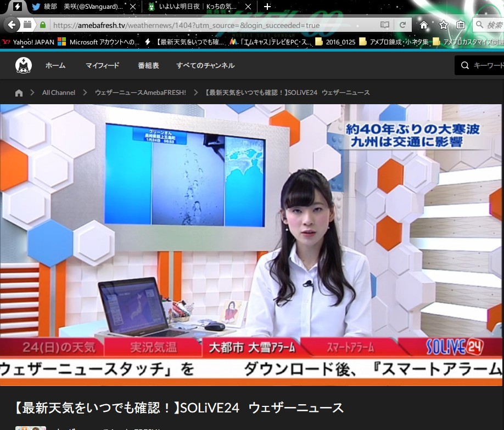
Task: Click the breadcrumb home icon
Action: pos(19,93)
